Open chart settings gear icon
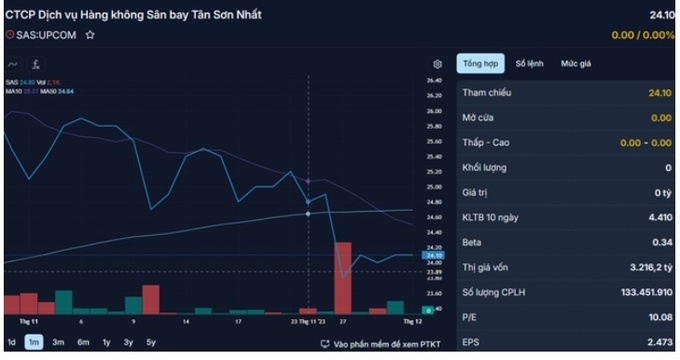Image resolution: width=680 pixels, height=360 pixels. pyautogui.click(x=437, y=64)
